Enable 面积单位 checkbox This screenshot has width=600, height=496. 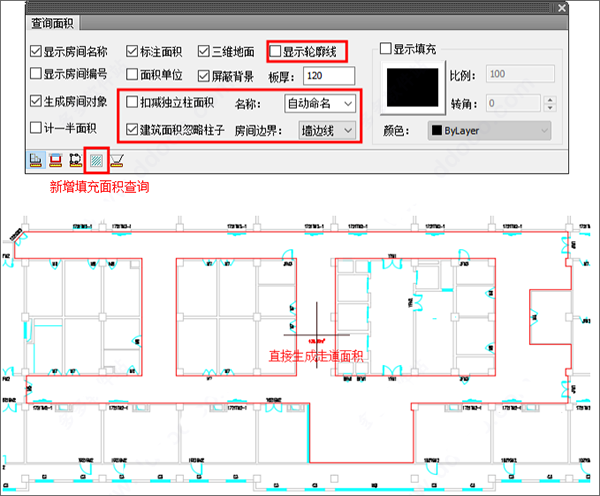tap(132, 74)
